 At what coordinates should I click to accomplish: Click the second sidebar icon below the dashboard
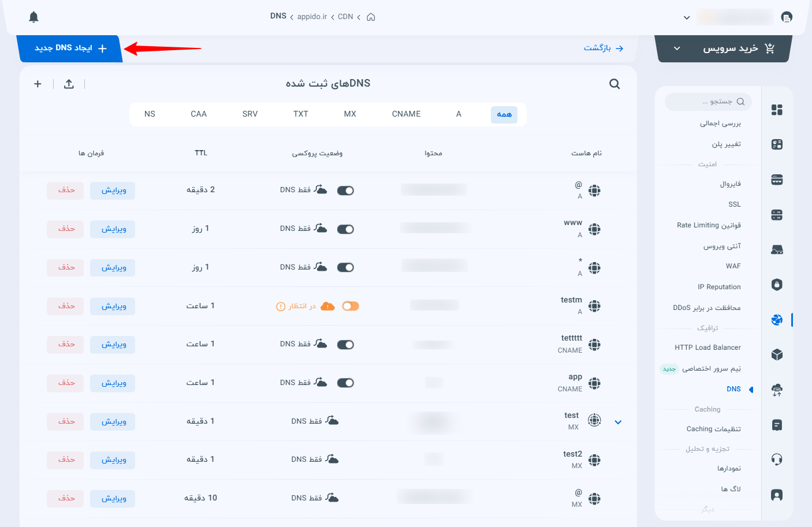click(777, 144)
